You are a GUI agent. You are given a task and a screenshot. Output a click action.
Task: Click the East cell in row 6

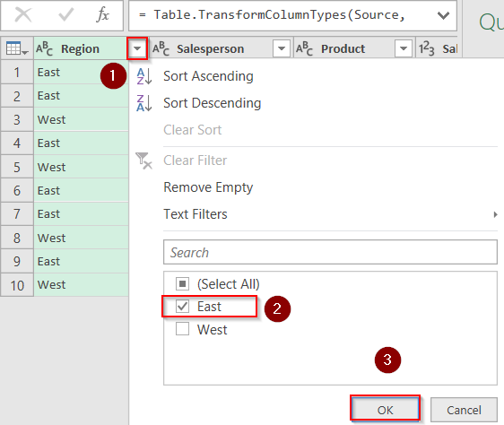81,191
